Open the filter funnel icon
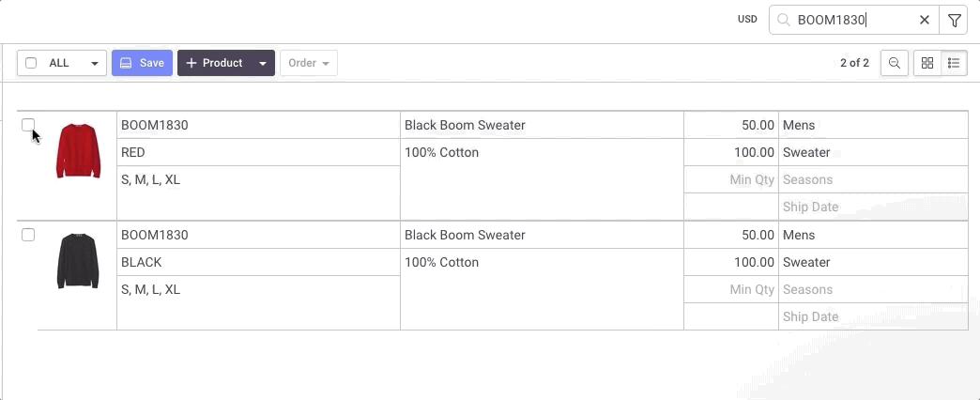The image size is (980, 400). tap(954, 20)
